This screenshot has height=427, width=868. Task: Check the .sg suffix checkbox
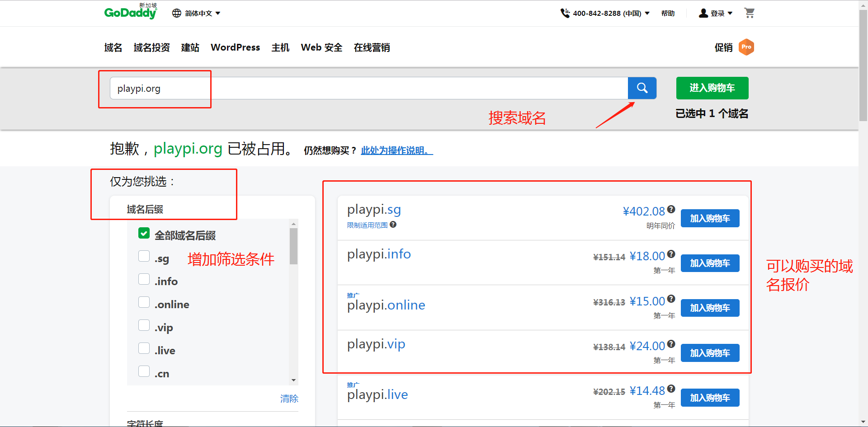point(144,256)
